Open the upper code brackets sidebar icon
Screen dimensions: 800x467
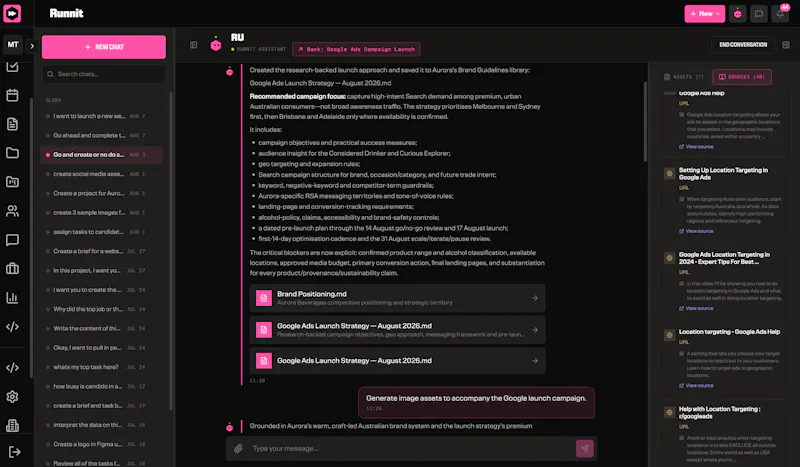(x=13, y=327)
